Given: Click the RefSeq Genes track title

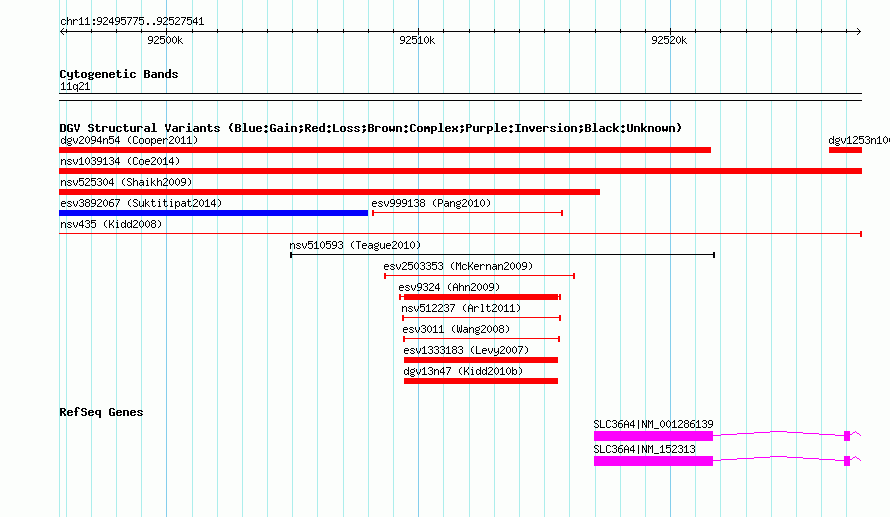Looking at the screenshot, I should [x=101, y=412].
